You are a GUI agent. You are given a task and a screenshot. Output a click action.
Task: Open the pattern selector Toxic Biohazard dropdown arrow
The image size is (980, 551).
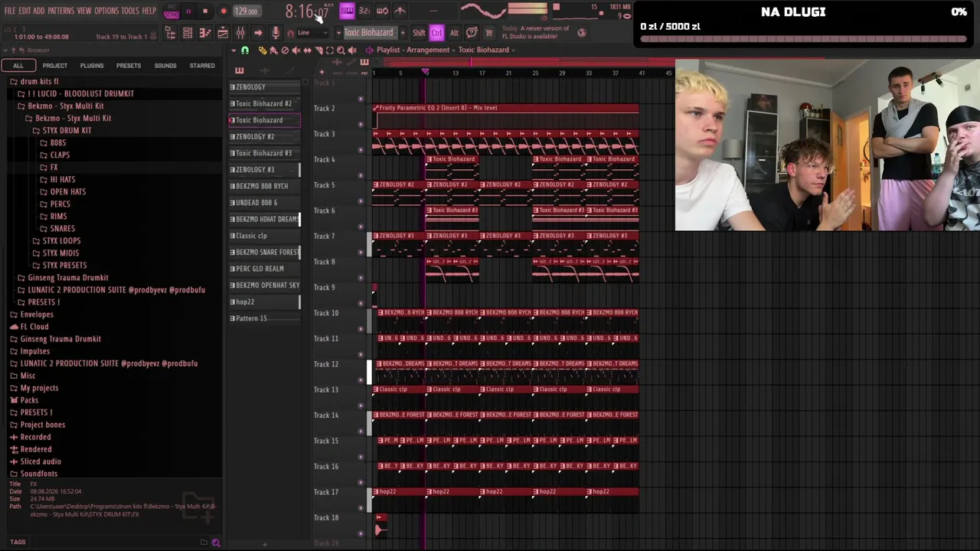click(338, 33)
